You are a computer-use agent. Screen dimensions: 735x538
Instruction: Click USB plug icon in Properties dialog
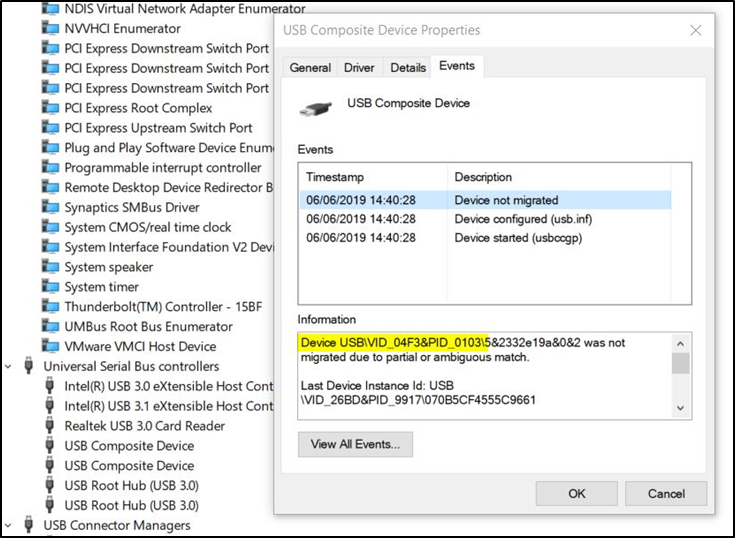315,109
